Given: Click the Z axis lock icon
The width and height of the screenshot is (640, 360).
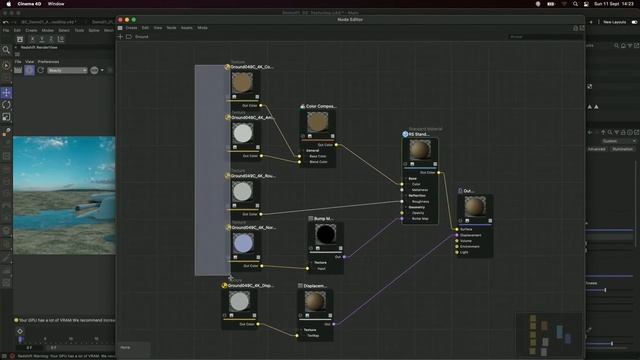Looking at the screenshot, I should (51, 39).
